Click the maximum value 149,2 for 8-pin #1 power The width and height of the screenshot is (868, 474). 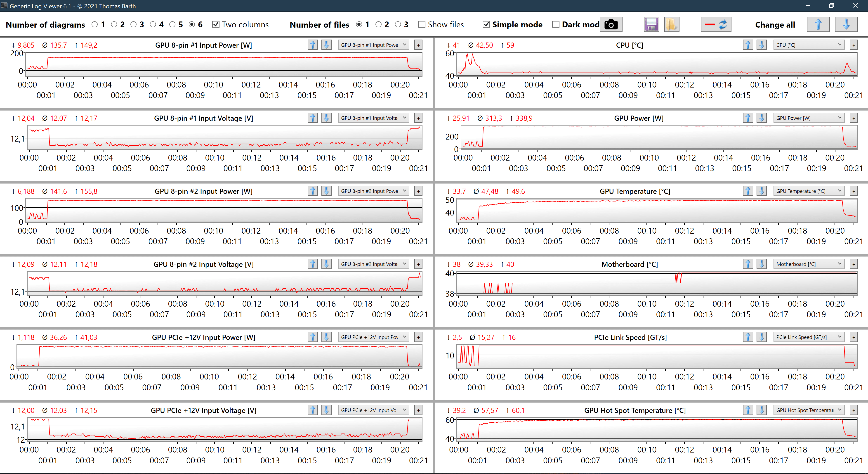click(x=89, y=45)
